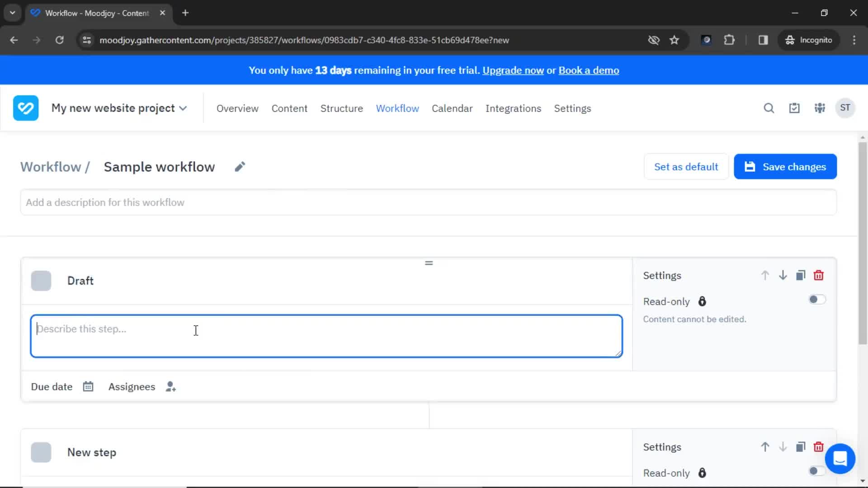The width and height of the screenshot is (868, 488).
Task: Add assignees to the Draft step
Action: coord(171,387)
